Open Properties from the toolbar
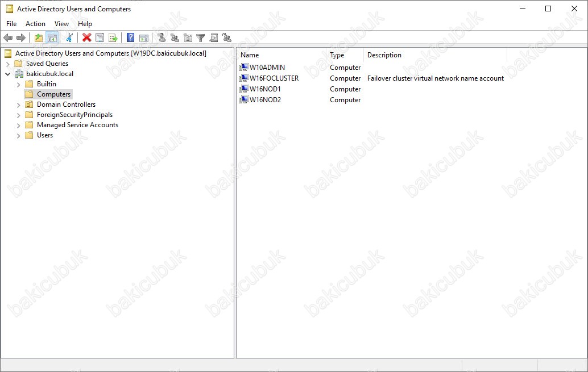This screenshot has width=588, height=372. pos(100,37)
